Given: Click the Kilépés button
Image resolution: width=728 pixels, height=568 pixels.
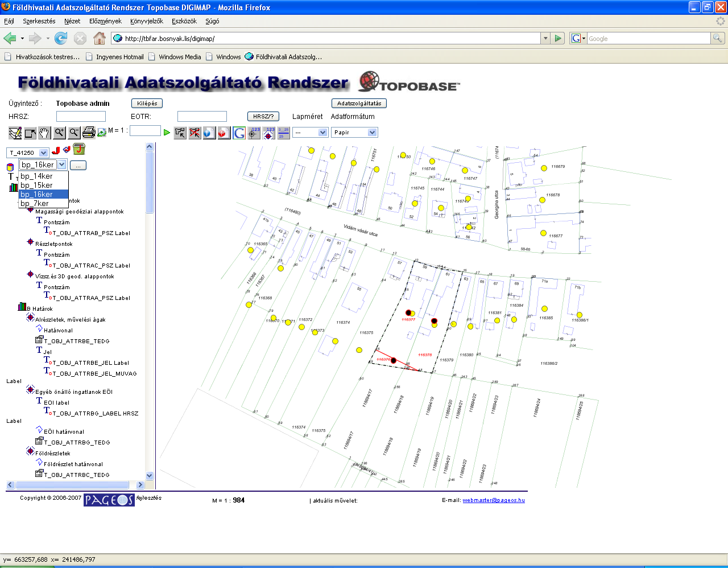Looking at the screenshot, I should [x=147, y=103].
